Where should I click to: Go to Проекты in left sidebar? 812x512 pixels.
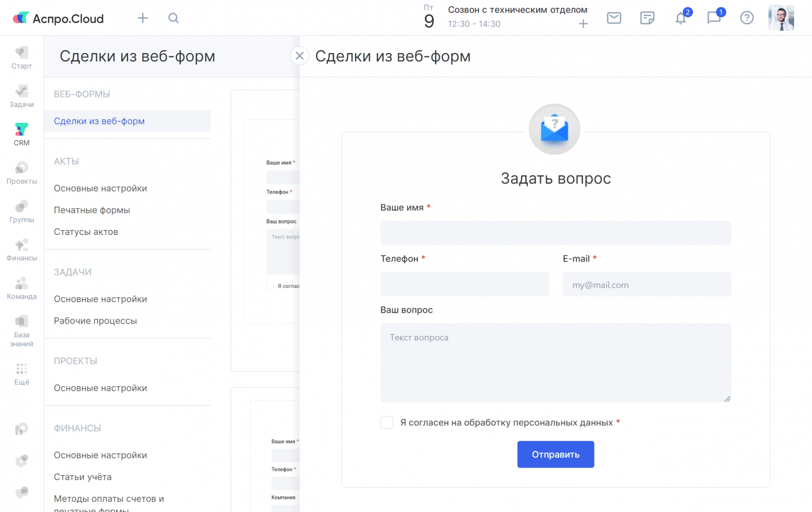(x=22, y=173)
